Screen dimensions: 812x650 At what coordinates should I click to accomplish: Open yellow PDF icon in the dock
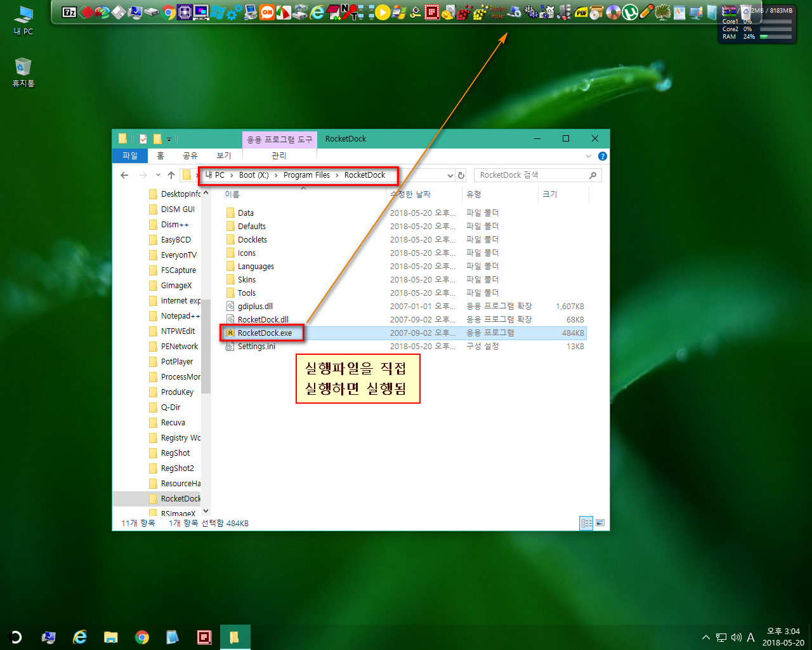point(581,12)
